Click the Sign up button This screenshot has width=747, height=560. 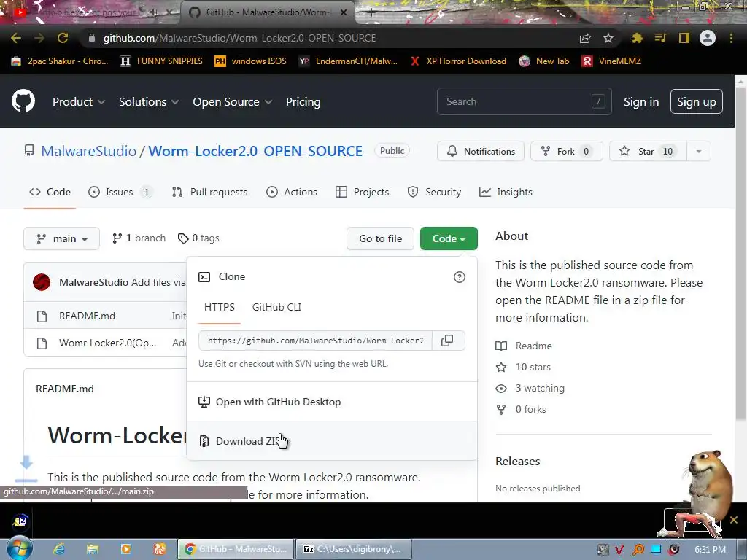(697, 101)
